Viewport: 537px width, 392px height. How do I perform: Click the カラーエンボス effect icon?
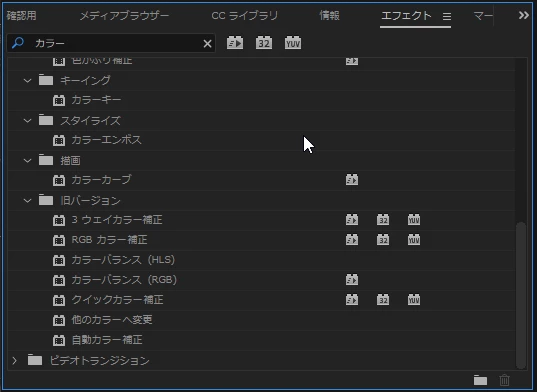tap(59, 140)
